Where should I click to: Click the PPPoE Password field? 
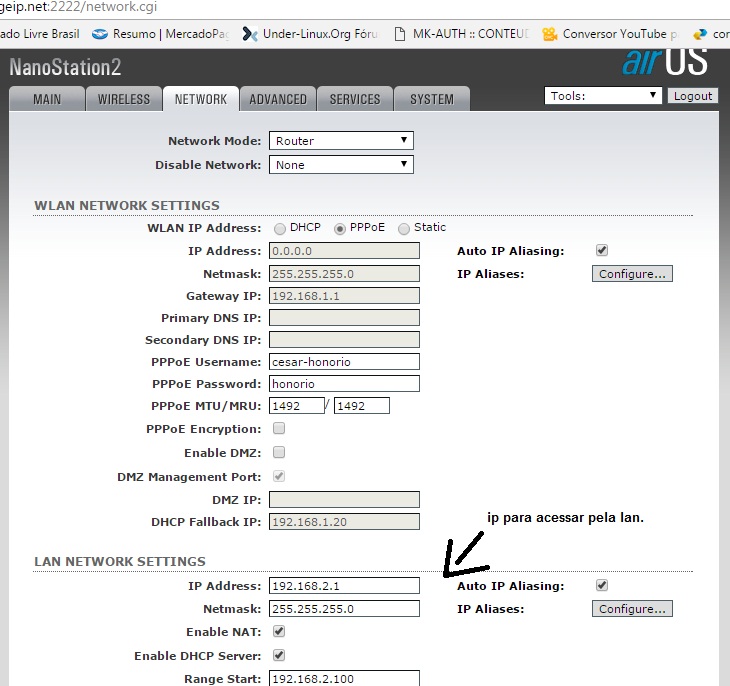344,384
